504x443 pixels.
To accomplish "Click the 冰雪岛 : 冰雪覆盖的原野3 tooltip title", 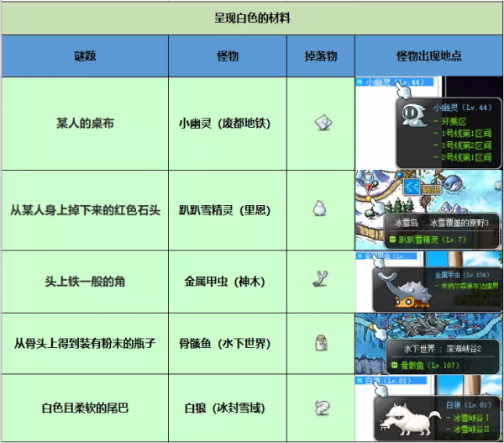I will click(x=441, y=223).
